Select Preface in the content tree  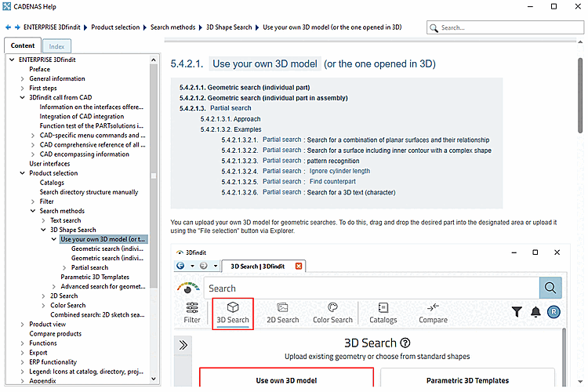pyautogui.click(x=39, y=69)
